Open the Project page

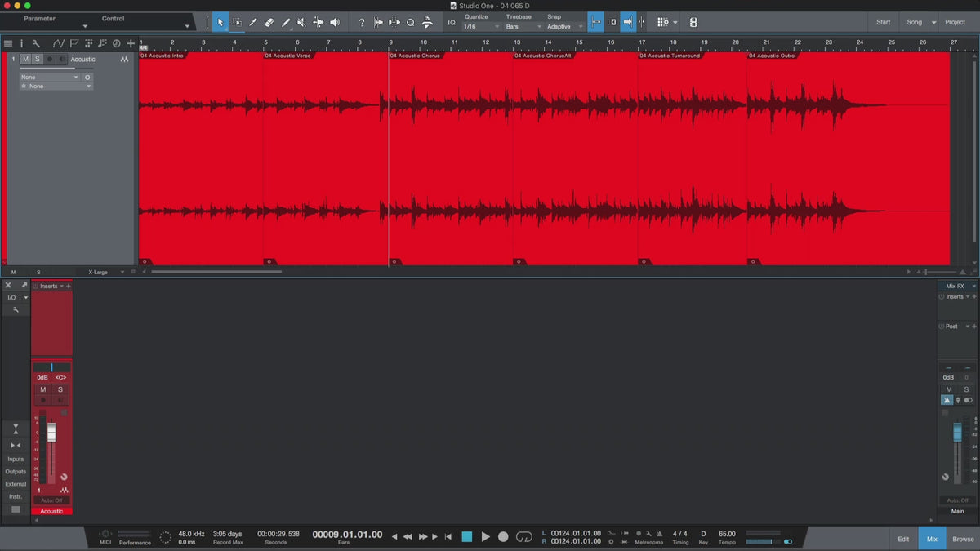[x=955, y=22]
